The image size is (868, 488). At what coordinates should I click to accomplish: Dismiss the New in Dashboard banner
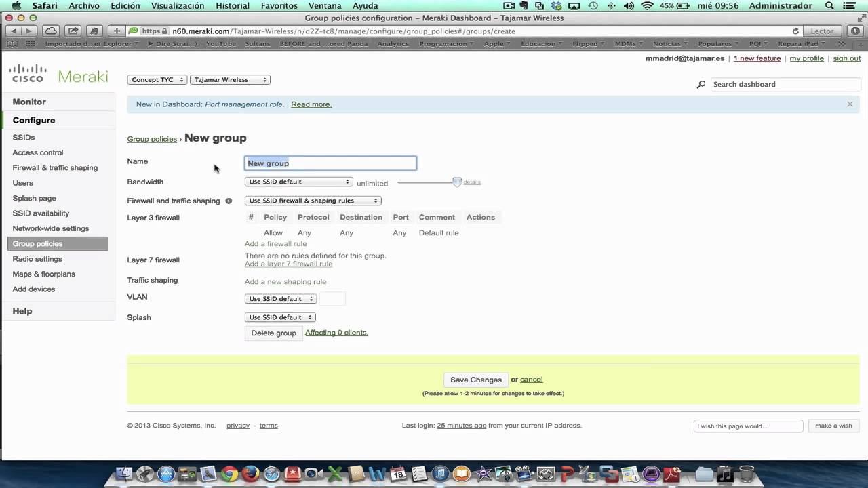(x=850, y=104)
